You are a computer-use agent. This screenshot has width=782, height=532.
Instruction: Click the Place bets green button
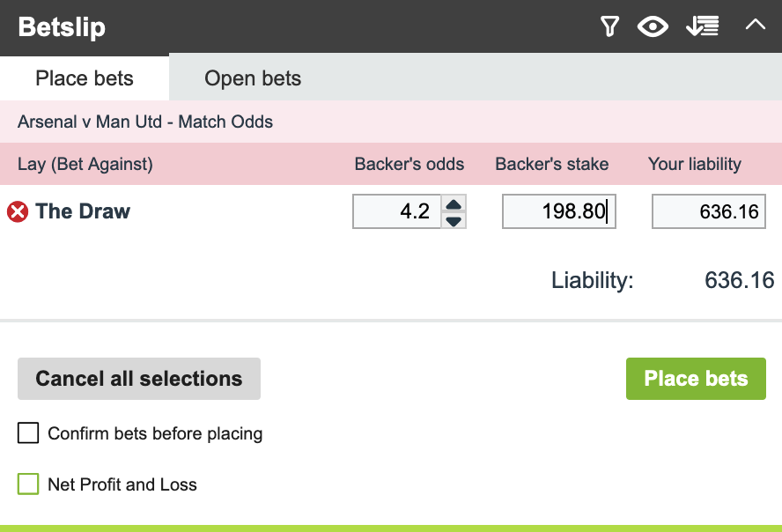click(696, 379)
